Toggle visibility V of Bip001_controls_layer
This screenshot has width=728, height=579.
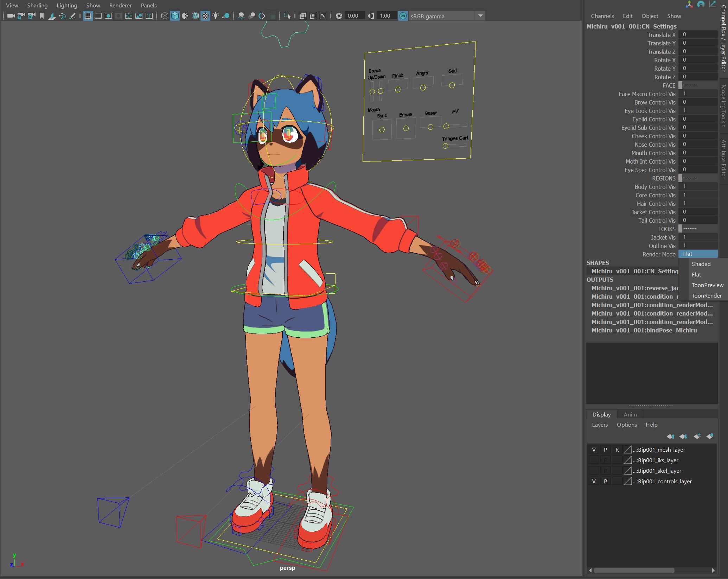pos(594,481)
